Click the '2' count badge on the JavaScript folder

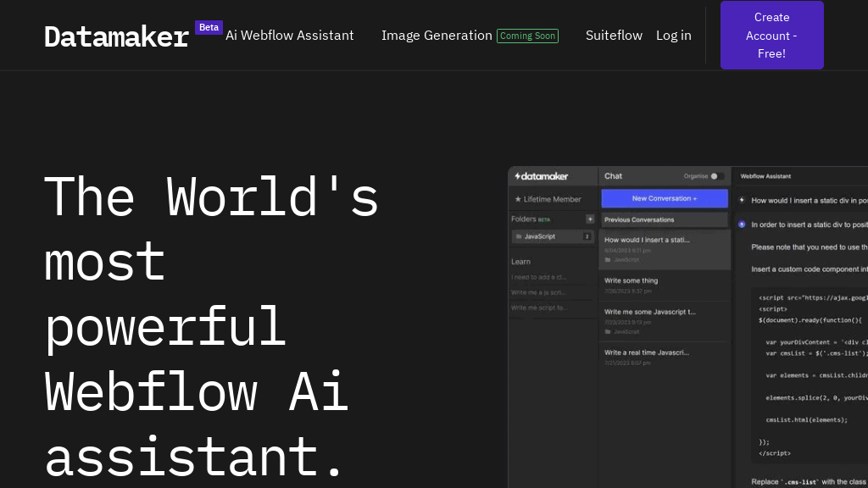pyautogui.click(x=587, y=236)
